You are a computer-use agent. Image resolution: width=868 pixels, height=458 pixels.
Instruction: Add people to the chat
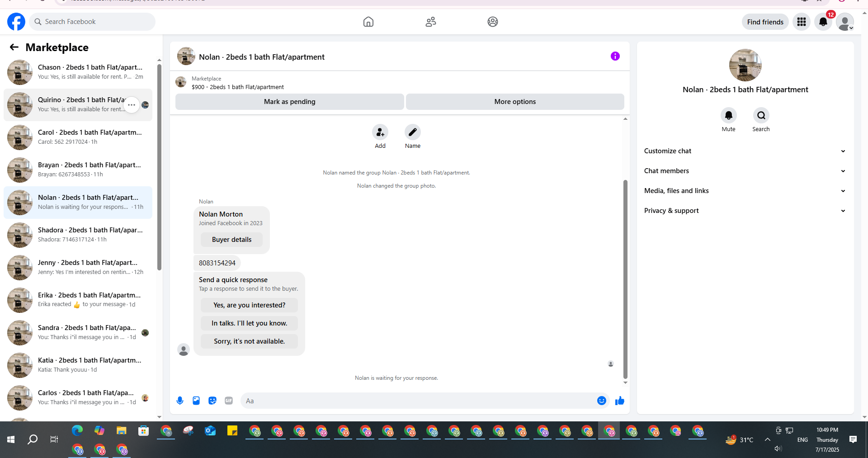[380, 132]
